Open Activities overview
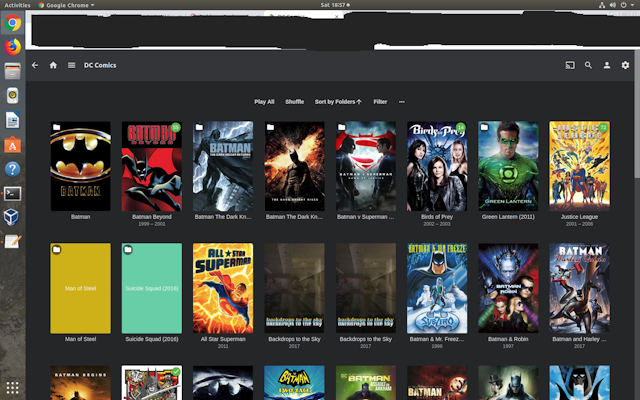Viewport: 640px width, 400px height. pos(17,5)
